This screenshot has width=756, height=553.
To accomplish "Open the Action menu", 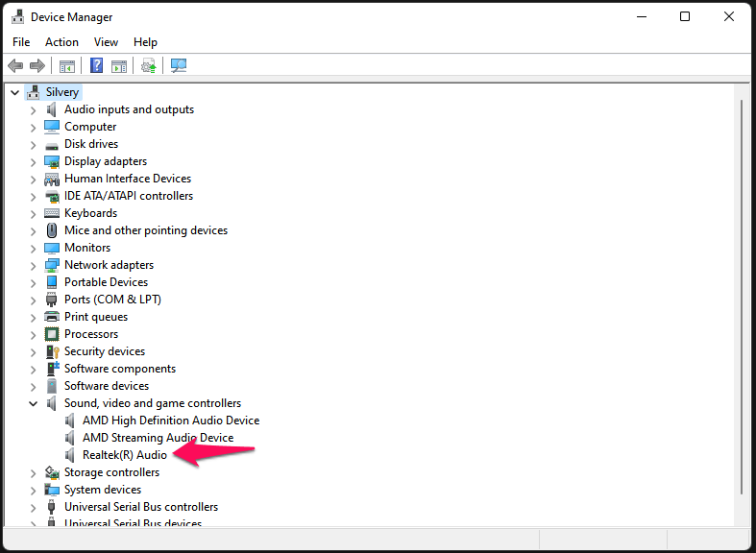I will [61, 42].
